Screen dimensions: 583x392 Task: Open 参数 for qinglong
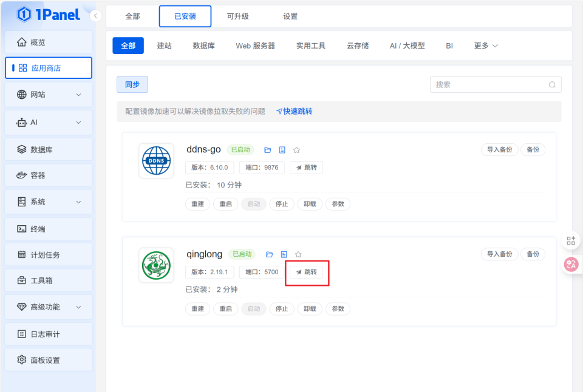click(x=338, y=308)
